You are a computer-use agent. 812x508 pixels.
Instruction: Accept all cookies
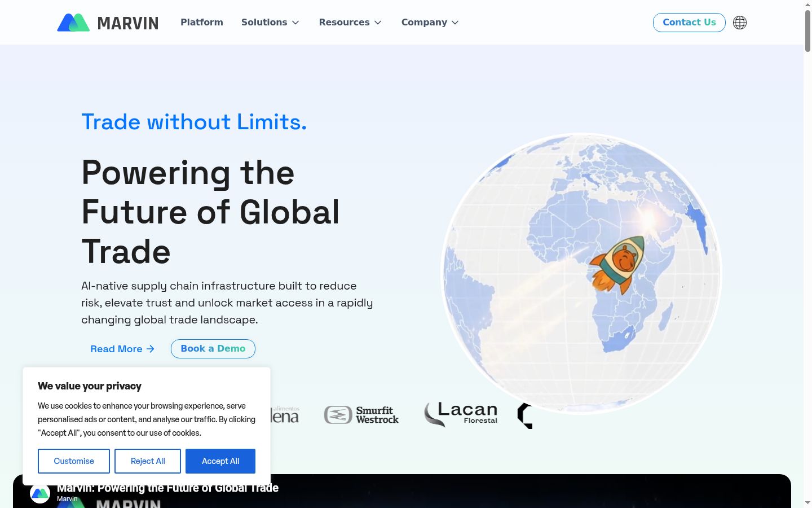pyautogui.click(x=220, y=461)
